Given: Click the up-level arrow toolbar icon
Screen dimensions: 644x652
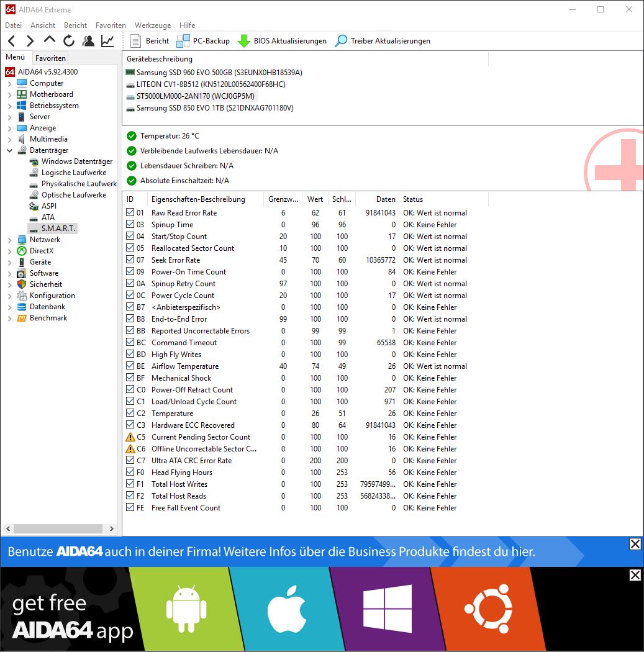Looking at the screenshot, I should (x=50, y=40).
